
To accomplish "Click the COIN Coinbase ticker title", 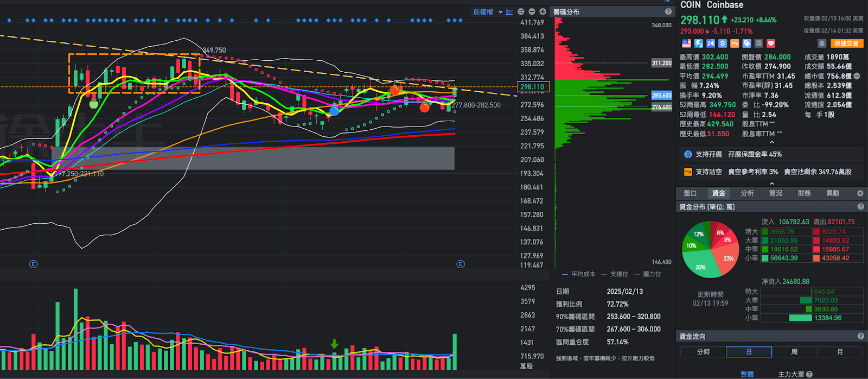I will point(712,5).
